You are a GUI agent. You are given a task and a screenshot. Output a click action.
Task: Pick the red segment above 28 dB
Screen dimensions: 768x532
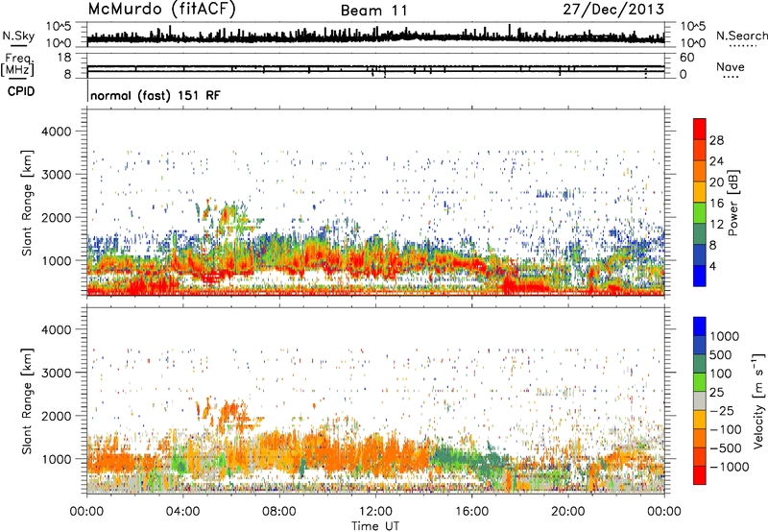[700, 129]
